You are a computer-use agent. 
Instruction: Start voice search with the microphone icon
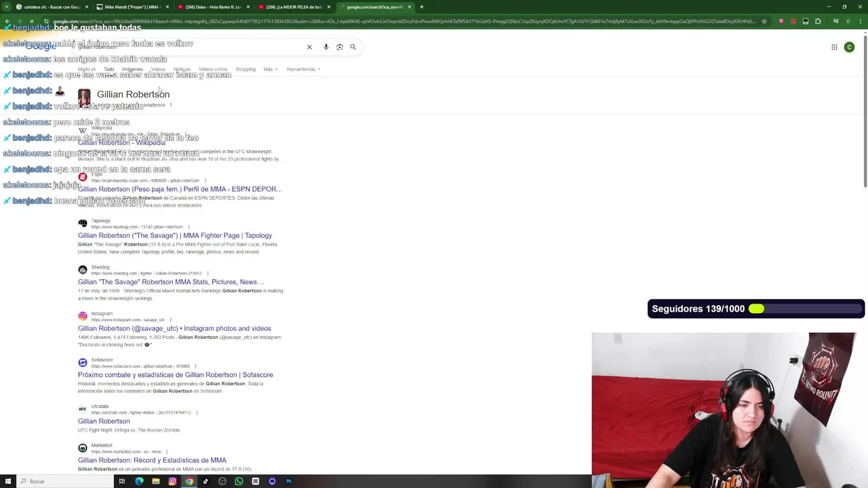[x=326, y=47]
